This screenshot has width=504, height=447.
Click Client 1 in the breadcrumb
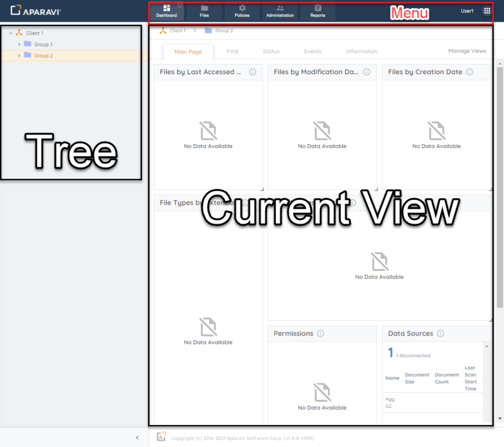(x=177, y=31)
